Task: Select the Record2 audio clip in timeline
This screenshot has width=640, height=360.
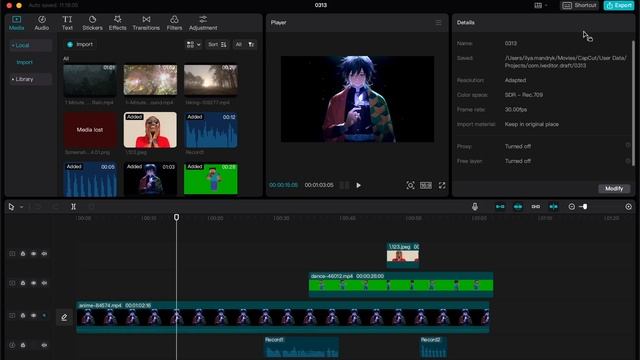Action: click(433, 347)
